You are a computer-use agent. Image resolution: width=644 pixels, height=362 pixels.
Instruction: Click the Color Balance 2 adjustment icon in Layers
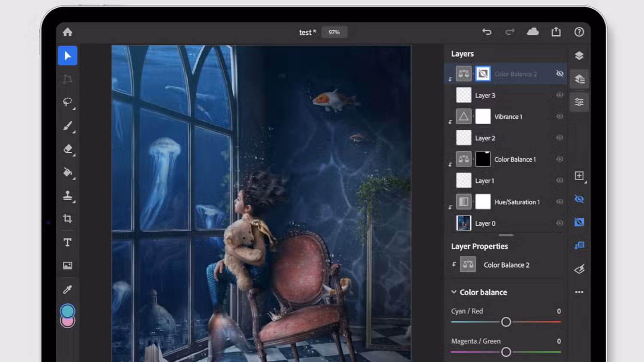tap(464, 74)
